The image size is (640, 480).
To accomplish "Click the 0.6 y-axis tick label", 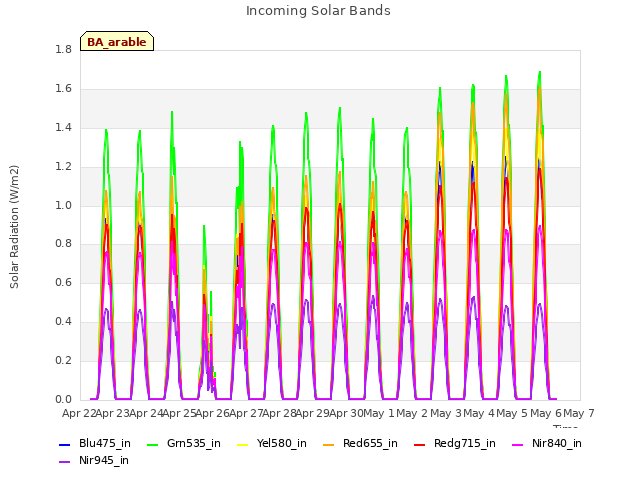I will tap(63, 283).
